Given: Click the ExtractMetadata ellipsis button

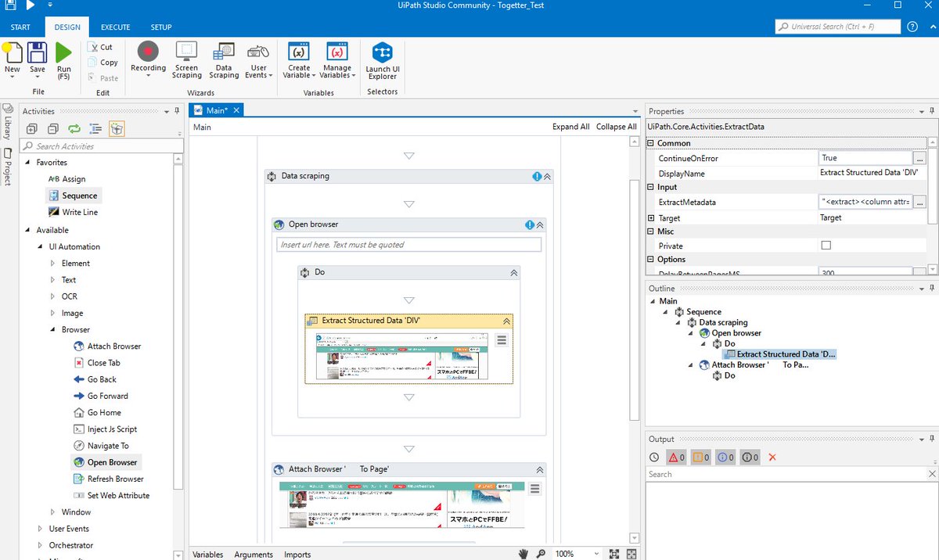Looking at the screenshot, I should click(919, 202).
